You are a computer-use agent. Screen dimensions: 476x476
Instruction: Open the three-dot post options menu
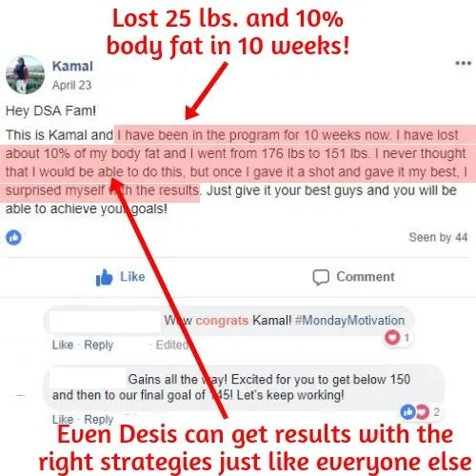click(463, 63)
